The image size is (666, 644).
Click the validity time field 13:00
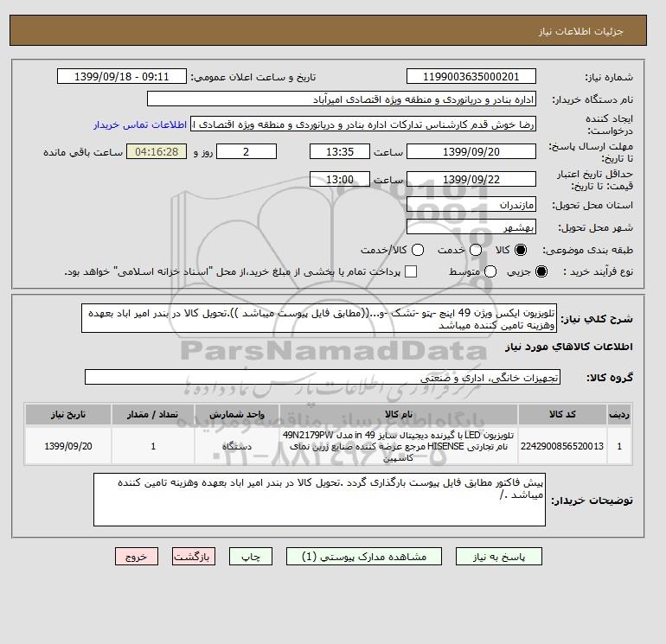340,179
